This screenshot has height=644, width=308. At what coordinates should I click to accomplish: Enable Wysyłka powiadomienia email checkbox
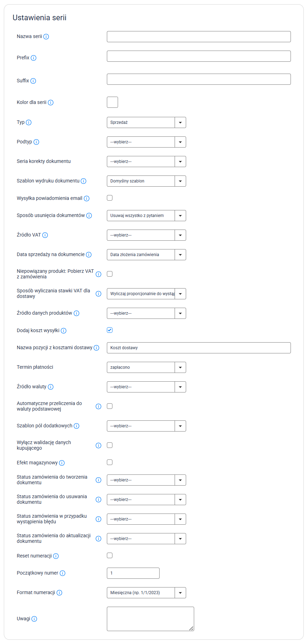110,198
